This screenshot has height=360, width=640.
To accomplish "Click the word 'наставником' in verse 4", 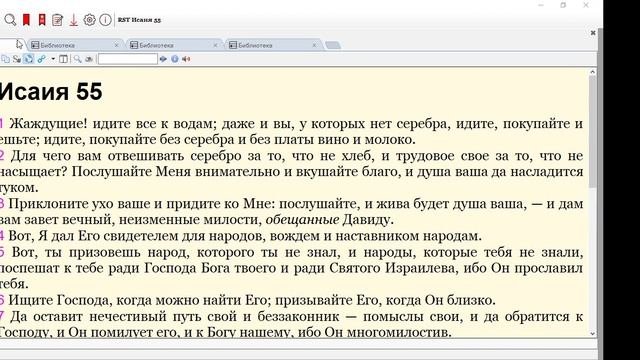I will click(x=377, y=236).
